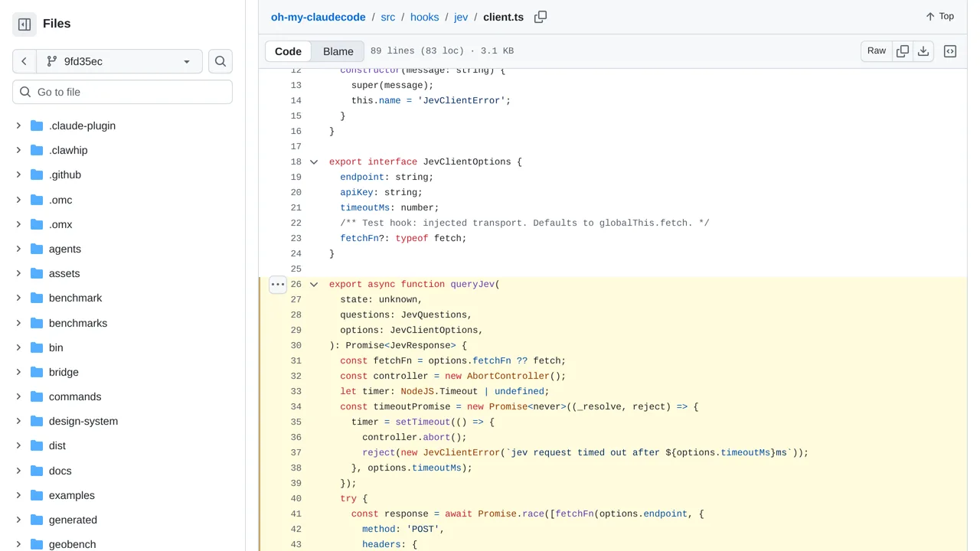This screenshot has height=551, width=980.
Task: Click the agents folder icon
Action: [37, 249]
